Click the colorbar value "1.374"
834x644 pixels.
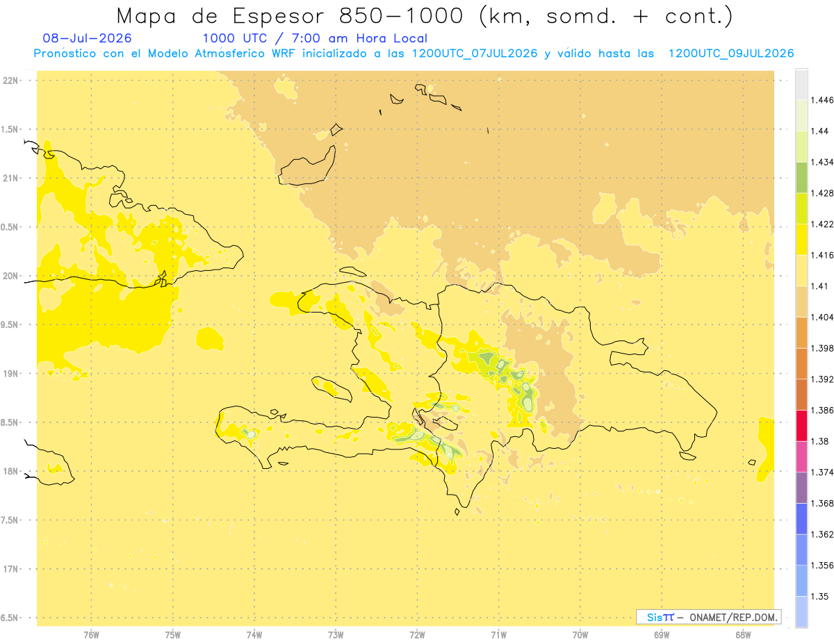pyautogui.click(x=821, y=472)
